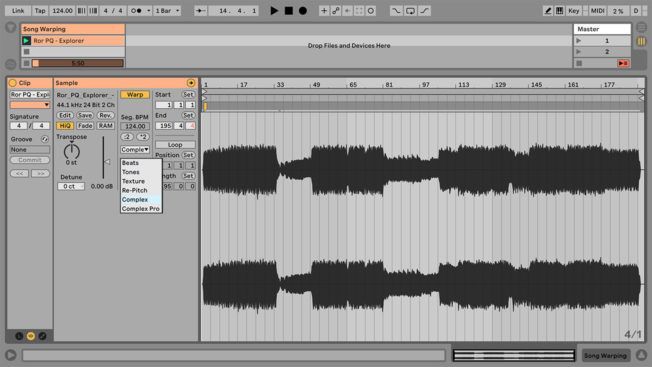652x367 pixels.
Task: Open the browser triangle icon at left
Action: 10,28
